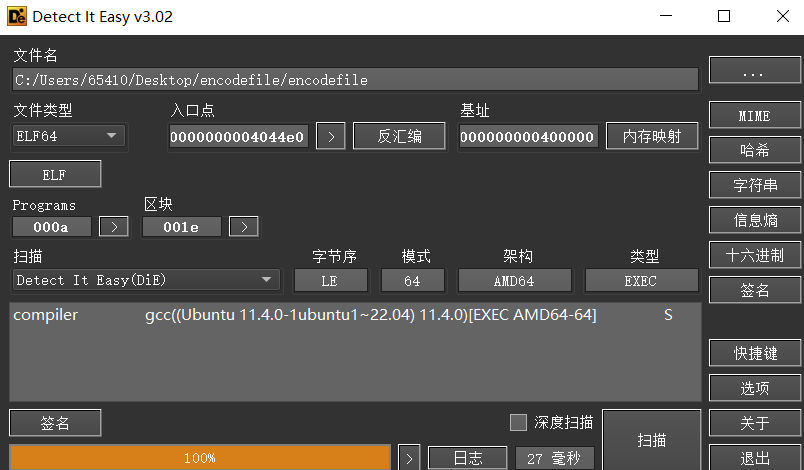Open the MIME viewer

pos(754,115)
